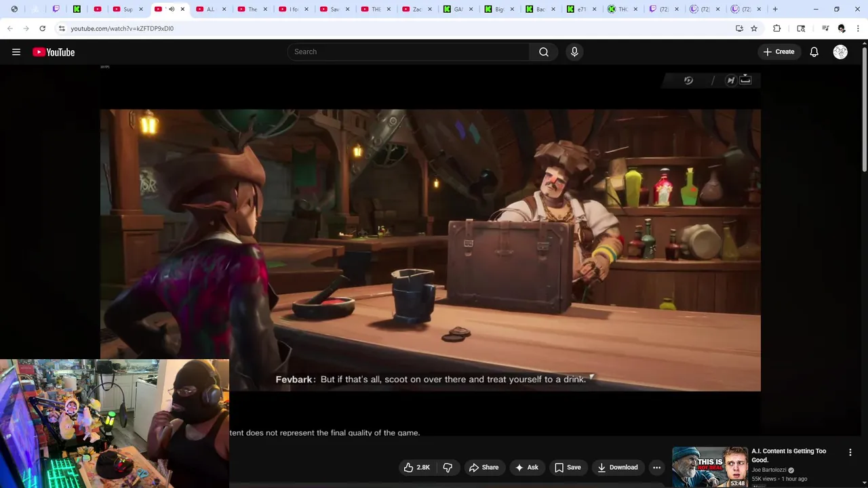The image size is (868, 488).
Task: Open the tab search/side panel icon
Action: point(801,28)
